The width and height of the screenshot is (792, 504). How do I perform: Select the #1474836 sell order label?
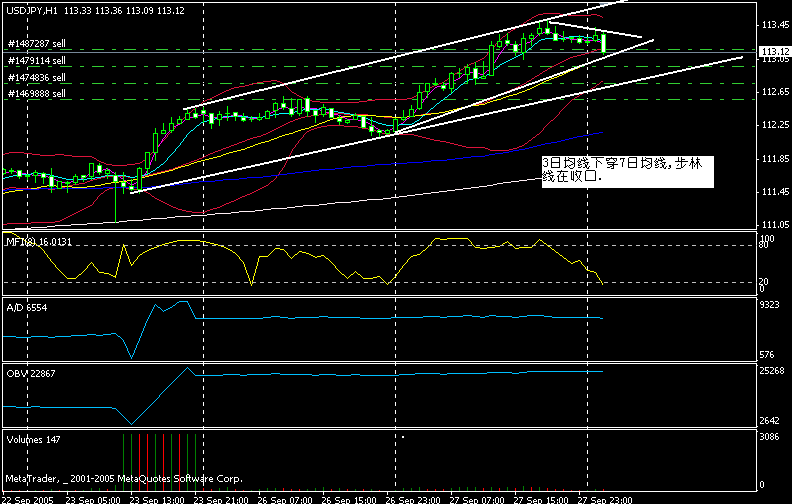coord(37,78)
